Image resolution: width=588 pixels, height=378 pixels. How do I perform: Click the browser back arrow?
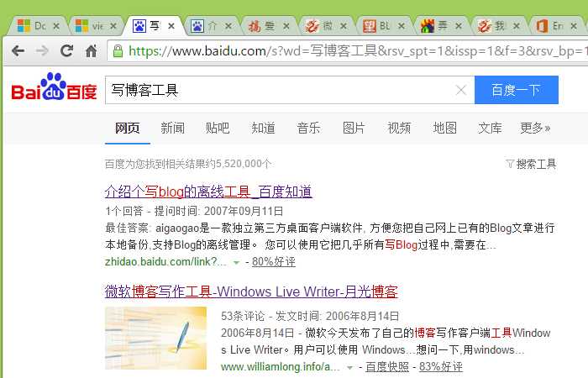[18, 50]
